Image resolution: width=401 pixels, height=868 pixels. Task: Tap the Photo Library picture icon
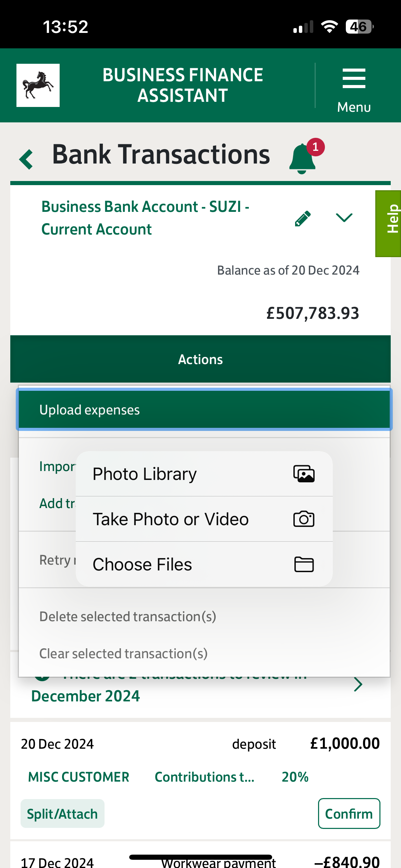304,474
